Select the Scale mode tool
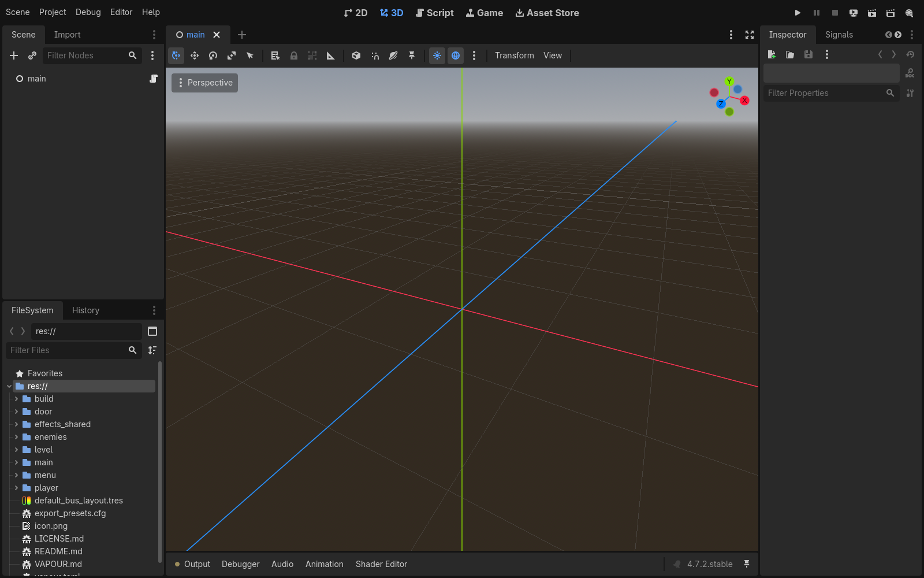The height and width of the screenshot is (578, 924). coord(232,55)
